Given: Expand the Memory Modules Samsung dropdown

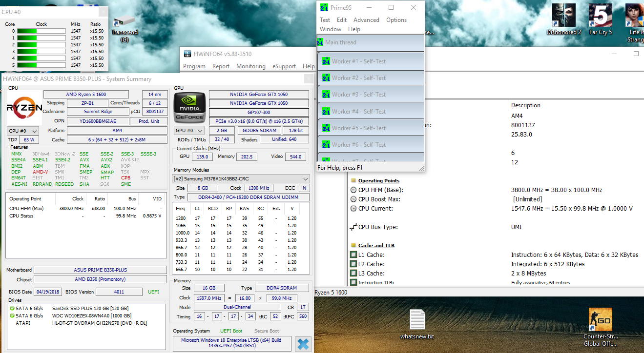Looking at the screenshot, I should [241, 179].
